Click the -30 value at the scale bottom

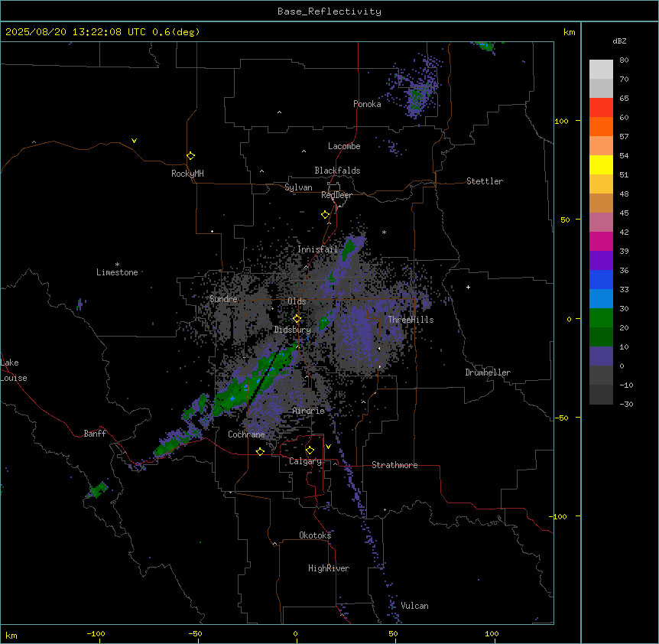click(626, 404)
